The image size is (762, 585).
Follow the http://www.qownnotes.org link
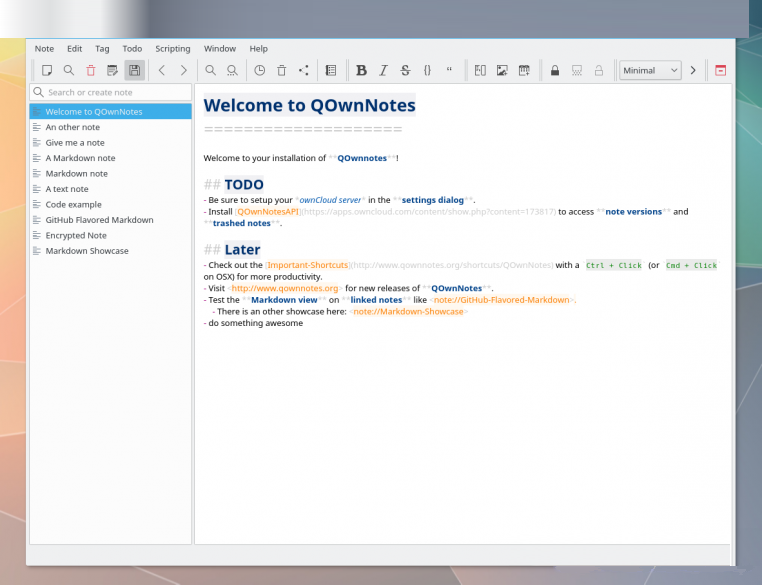(285, 287)
